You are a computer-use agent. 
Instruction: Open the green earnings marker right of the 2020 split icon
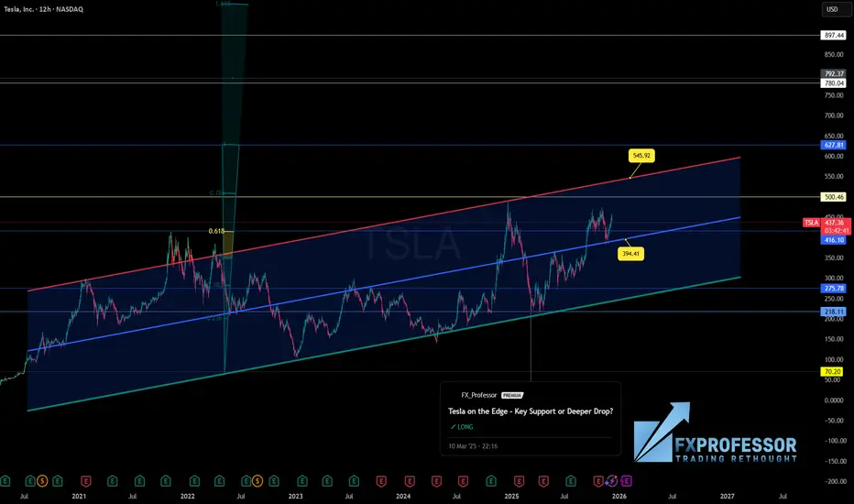click(x=57, y=480)
